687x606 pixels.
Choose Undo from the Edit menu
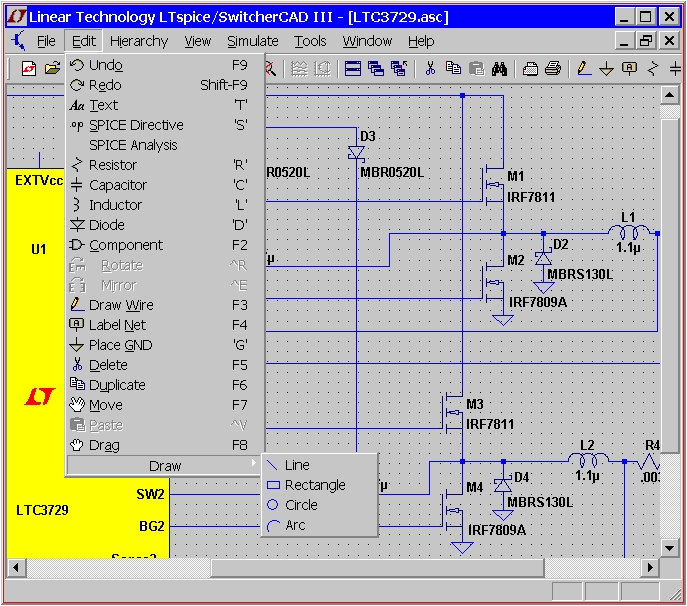click(x=165, y=65)
